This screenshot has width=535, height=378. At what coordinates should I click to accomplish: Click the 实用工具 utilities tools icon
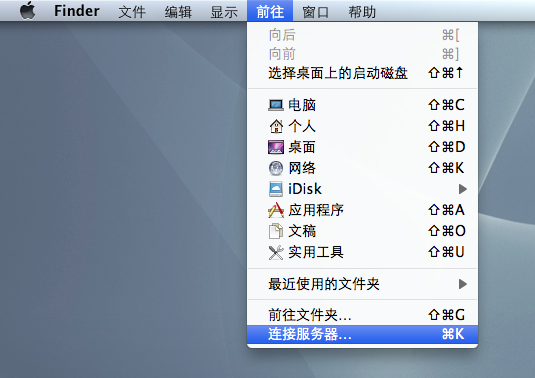[x=276, y=252]
